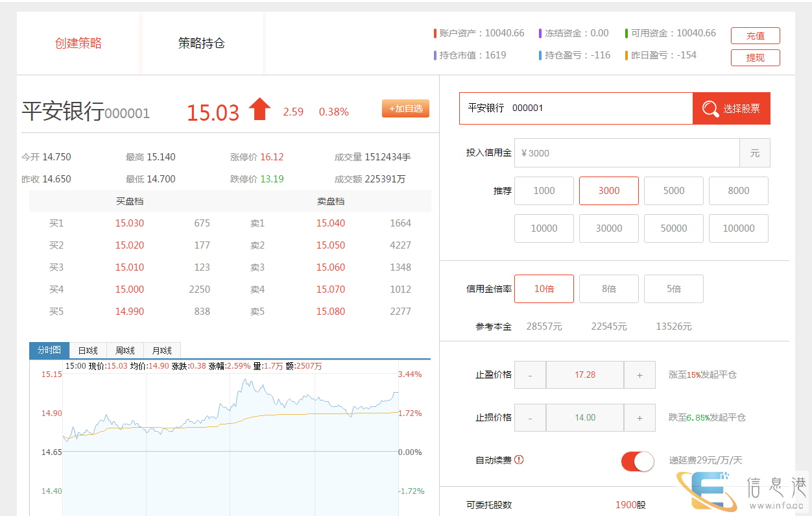The height and width of the screenshot is (516, 812).
Task: Click the 买盘档 column header
Action: point(130,201)
